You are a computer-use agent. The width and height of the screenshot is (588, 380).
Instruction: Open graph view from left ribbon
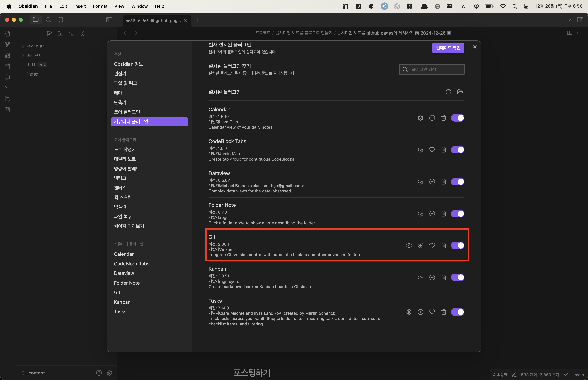pos(7,44)
